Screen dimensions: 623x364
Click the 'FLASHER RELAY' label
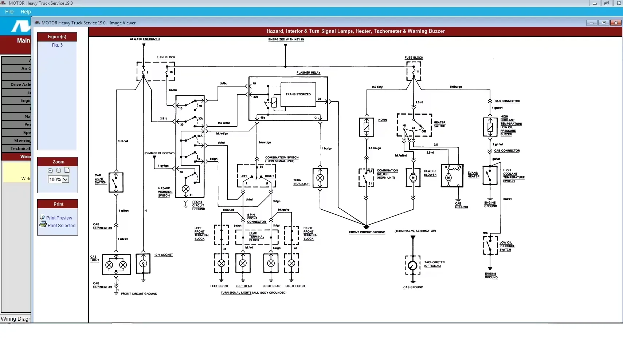coord(309,72)
